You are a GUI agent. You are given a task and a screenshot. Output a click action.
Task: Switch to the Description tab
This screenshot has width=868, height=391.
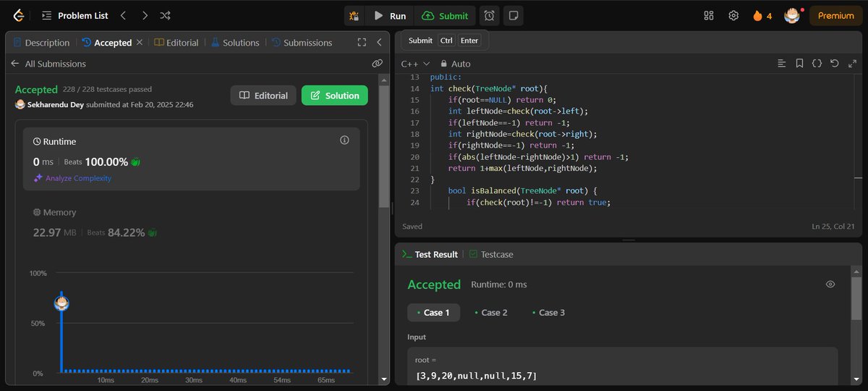[x=41, y=43]
